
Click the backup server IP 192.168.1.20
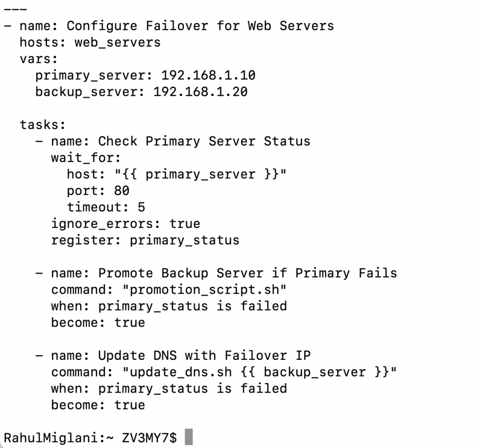[200, 91]
